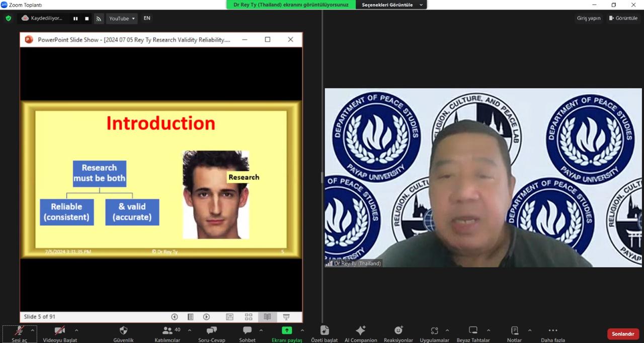This screenshot has height=343, width=644.
Task: Go to next slide in PowerPoint viewer
Action: [206, 317]
